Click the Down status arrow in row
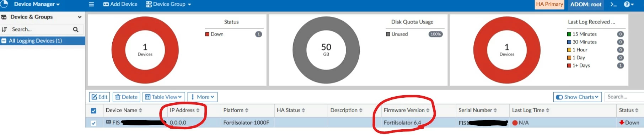Viewport: 644px width, 135px height. pyautogui.click(x=622, y=123)
